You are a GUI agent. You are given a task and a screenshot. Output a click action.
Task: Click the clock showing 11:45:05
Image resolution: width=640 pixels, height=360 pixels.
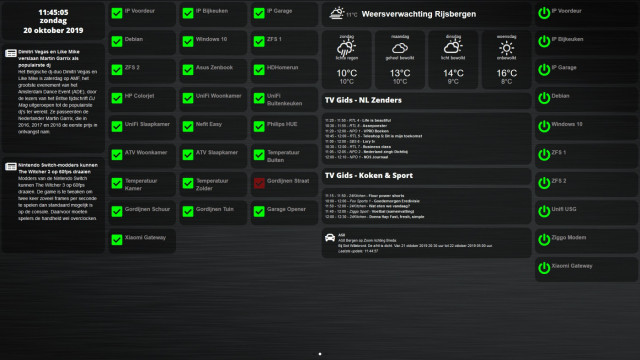(x=53, y=12)
